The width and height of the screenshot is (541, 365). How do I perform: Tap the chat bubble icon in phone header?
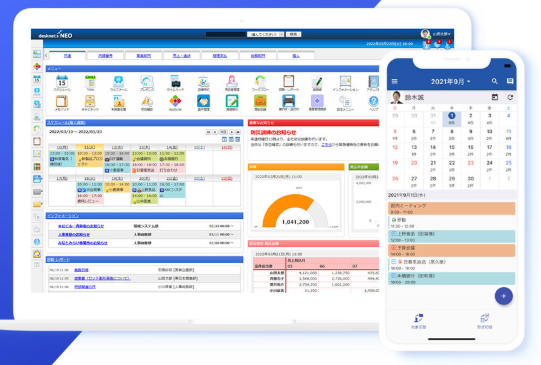pyautogui.click(x=510, y=81)
